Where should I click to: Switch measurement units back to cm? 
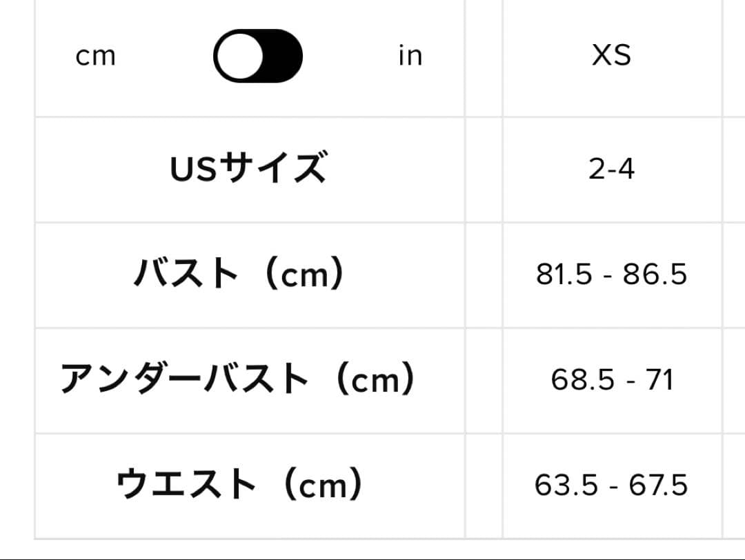click(x=257, y=57)
